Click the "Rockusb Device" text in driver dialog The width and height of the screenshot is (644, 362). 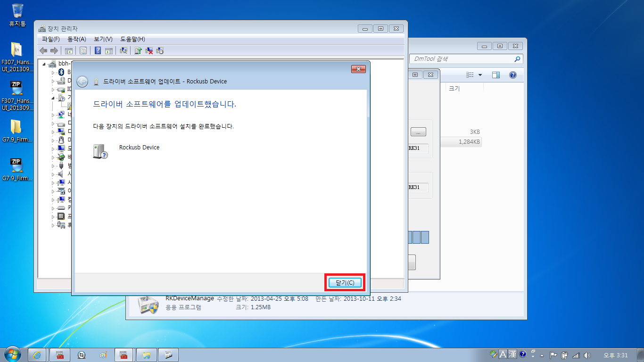[139, 148]
